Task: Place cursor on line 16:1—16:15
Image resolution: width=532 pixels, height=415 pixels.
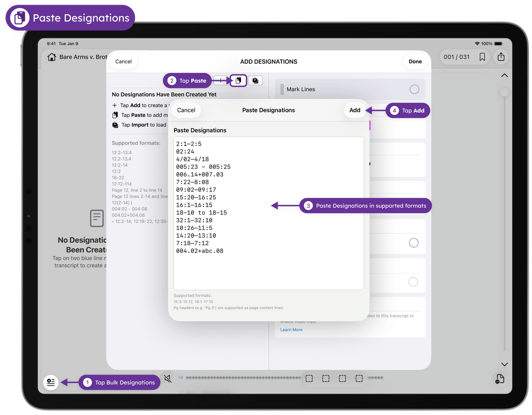Action: (194, 205)
